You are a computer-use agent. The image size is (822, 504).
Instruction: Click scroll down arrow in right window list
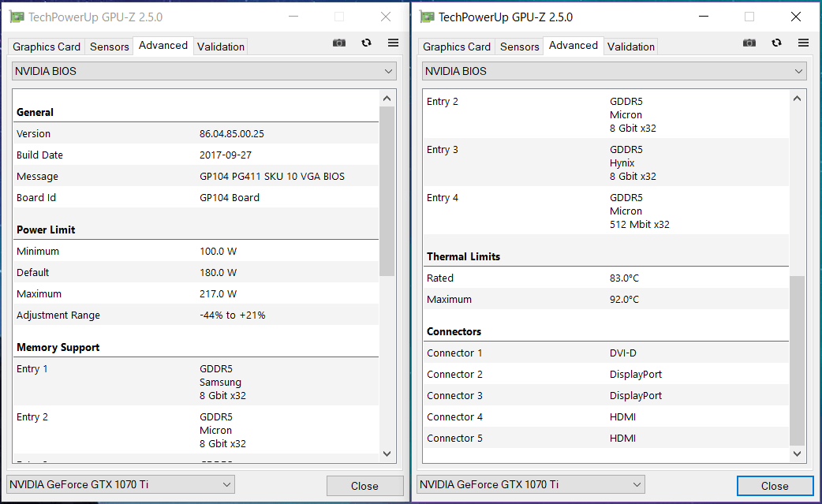pyautogui.click(x=797, y=454)
